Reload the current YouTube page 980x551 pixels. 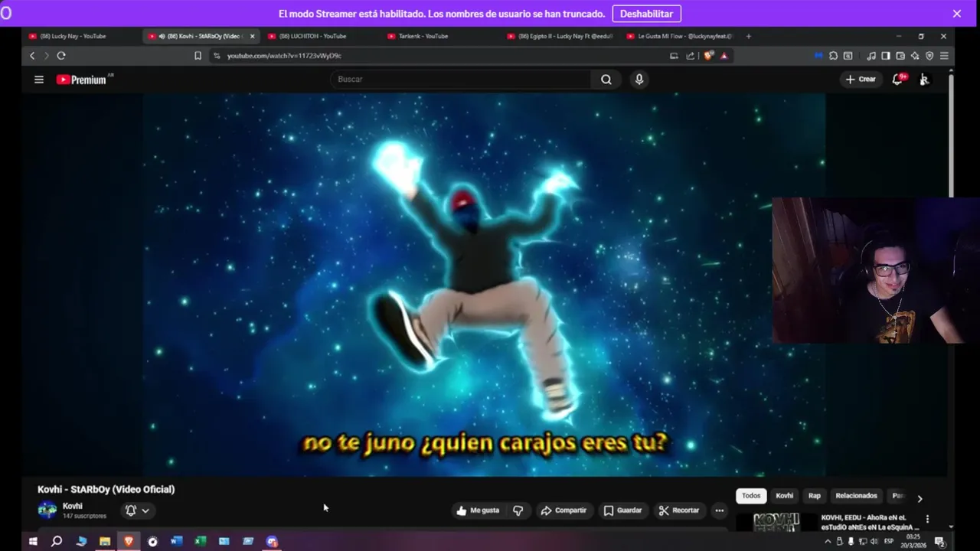(61, 56)
